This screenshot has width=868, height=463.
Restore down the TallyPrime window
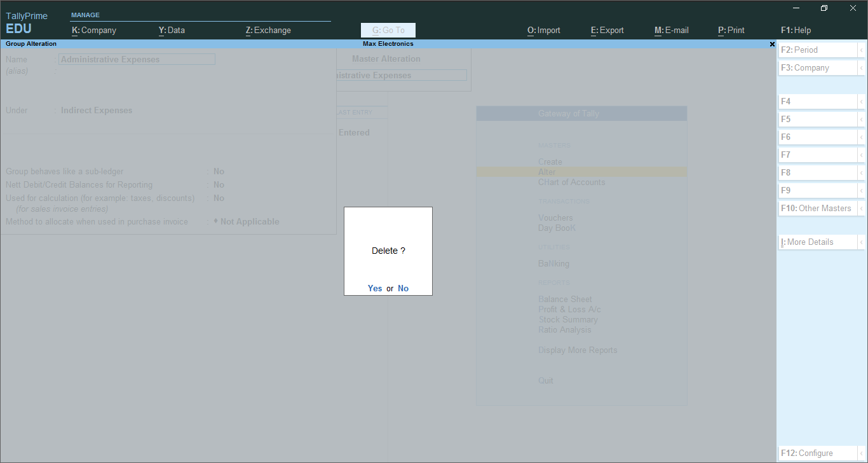click(x=824, y=8)
